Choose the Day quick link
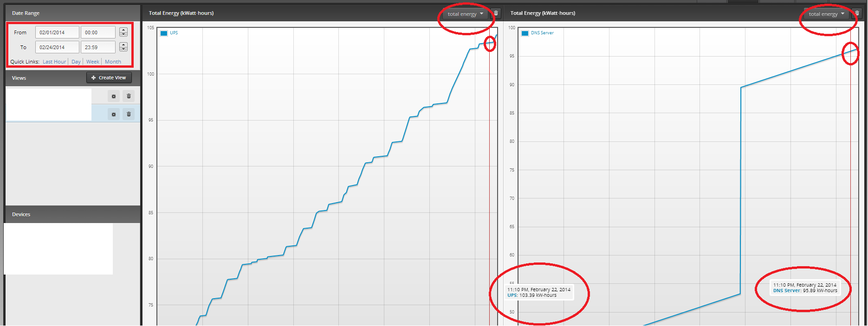Image resolution: width=868 pixels, height=326 pixels. 76,62
